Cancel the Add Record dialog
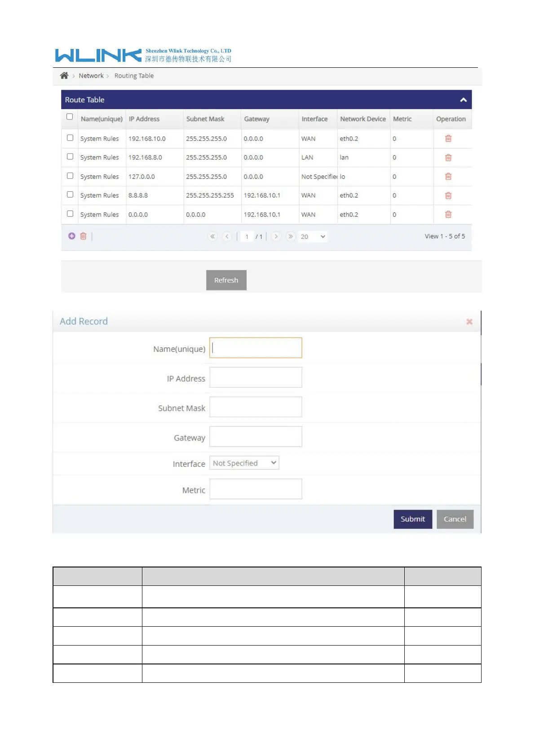The image size is (535, 756). pos(455,519)
